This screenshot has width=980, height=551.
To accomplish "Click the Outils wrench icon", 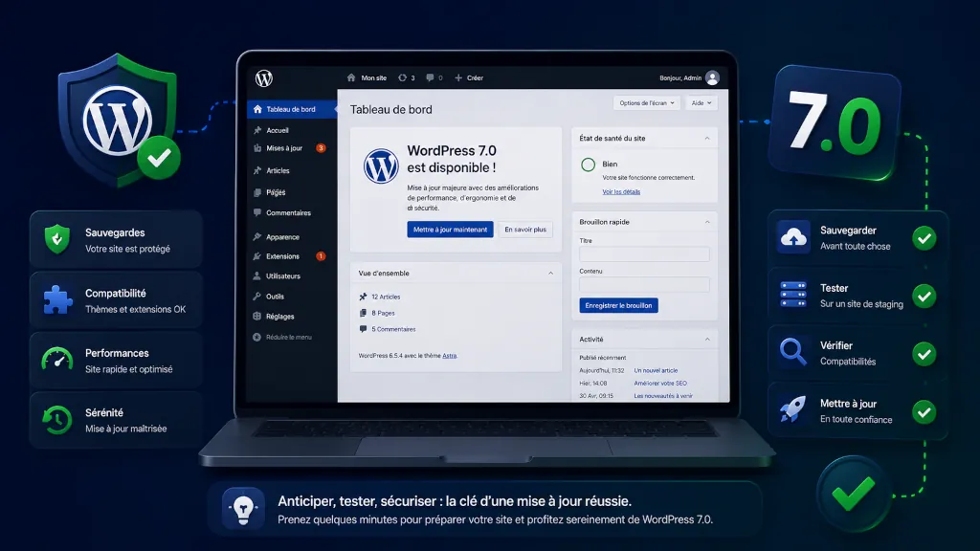I will coord(257,297).
